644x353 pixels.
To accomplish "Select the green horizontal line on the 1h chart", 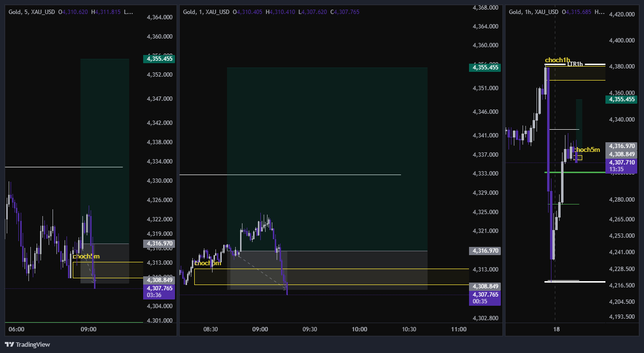I will coord(575,172).
